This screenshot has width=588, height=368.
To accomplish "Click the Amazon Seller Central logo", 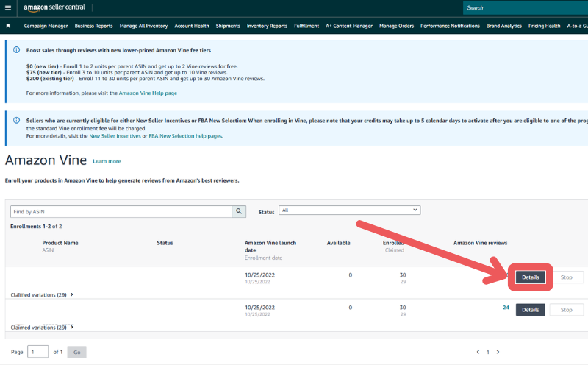I will [54, 7].
